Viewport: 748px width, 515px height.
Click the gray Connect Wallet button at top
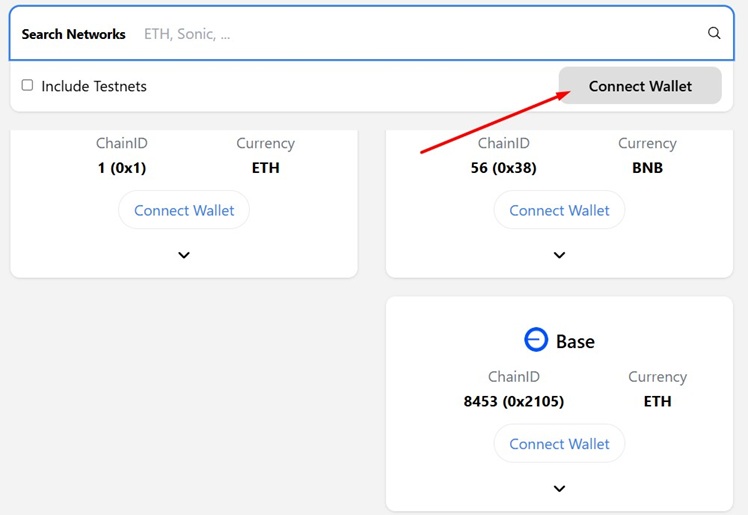pos(640,85)
